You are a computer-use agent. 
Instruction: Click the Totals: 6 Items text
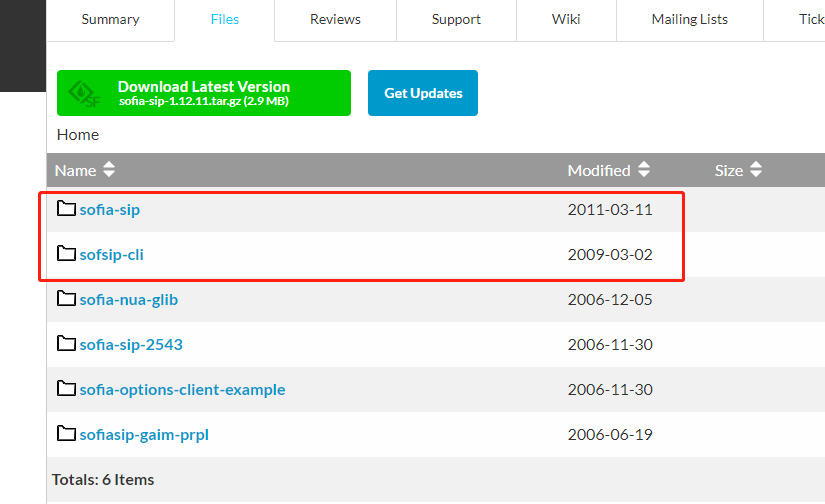tap(103, 480)
